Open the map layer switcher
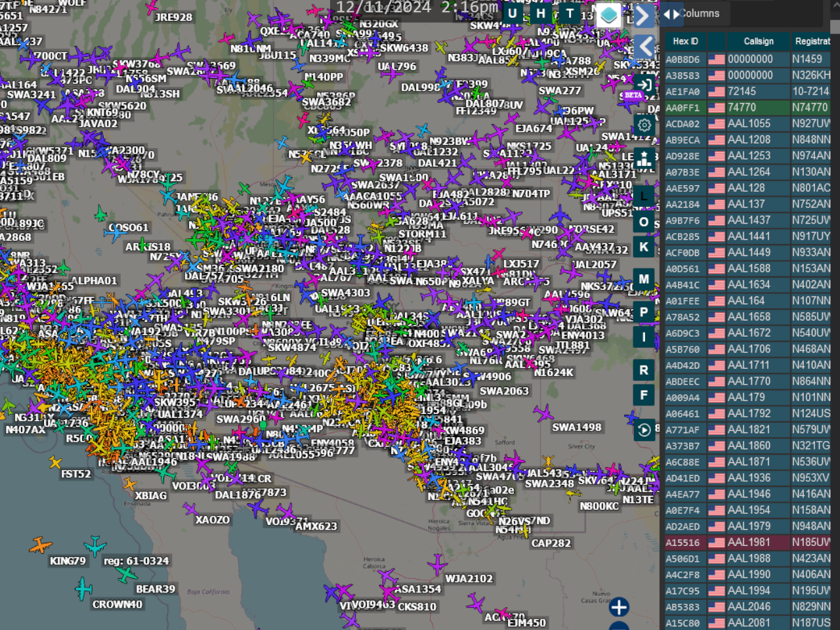Screen dimensions: 840x630 608,15
